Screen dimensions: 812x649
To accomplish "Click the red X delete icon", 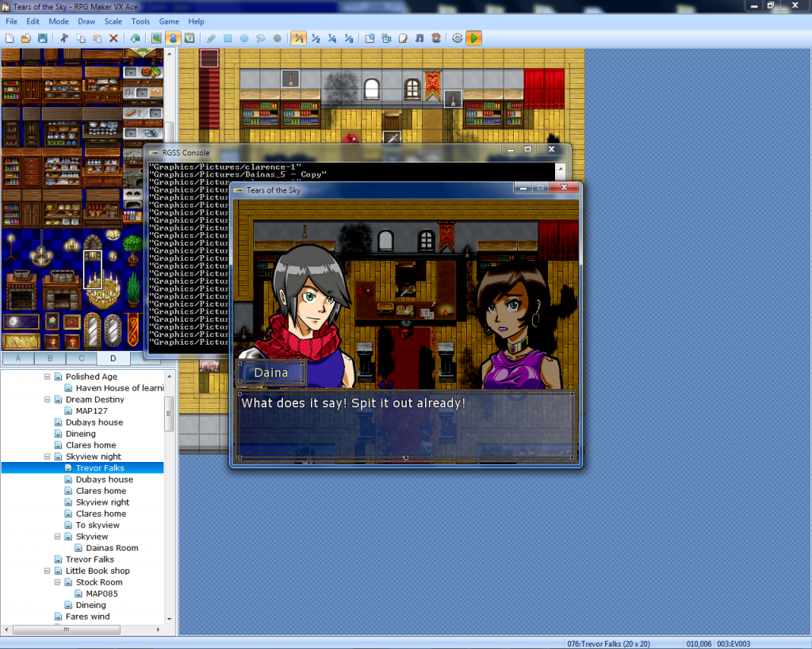I will (113, 38).
